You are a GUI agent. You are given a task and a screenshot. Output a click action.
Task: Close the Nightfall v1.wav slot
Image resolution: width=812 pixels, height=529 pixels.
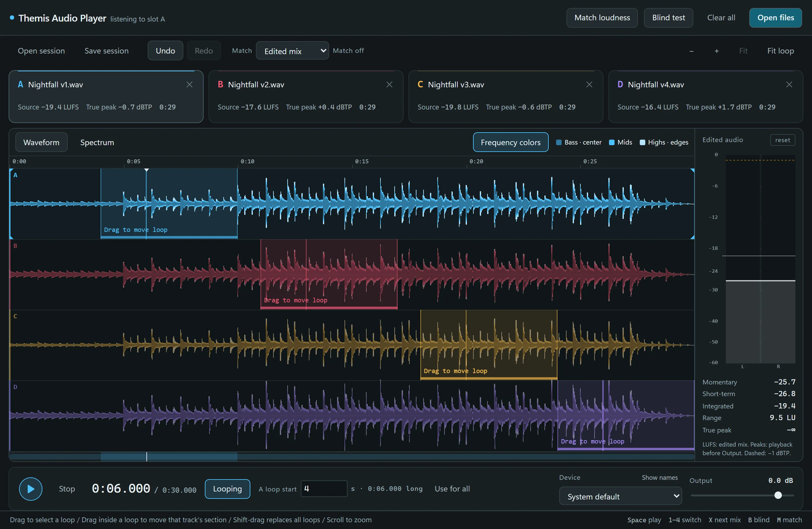[x=189, y=85]
